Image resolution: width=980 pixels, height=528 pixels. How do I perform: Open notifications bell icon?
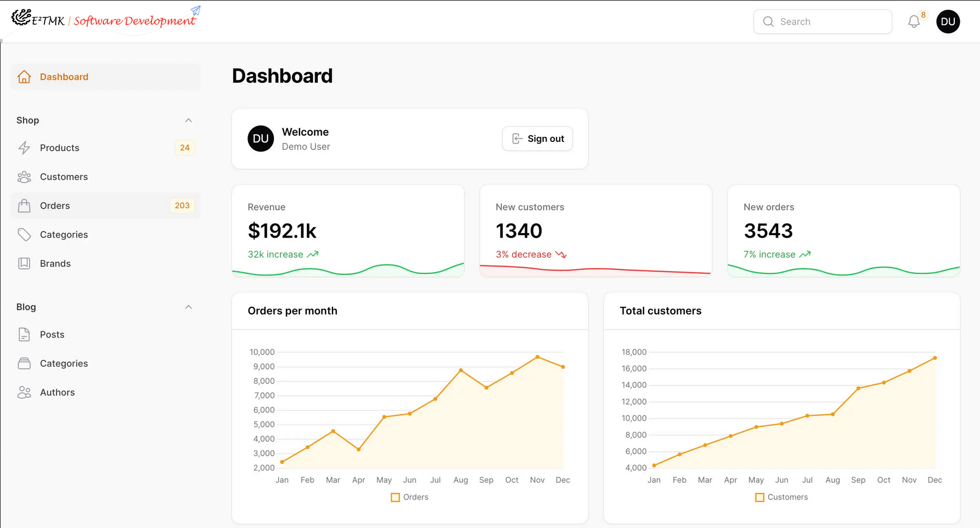click(914, 22)
